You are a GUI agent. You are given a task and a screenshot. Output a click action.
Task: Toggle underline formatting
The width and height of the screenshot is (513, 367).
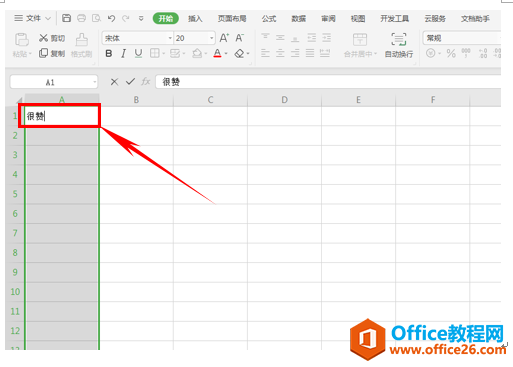click(138, 53)
